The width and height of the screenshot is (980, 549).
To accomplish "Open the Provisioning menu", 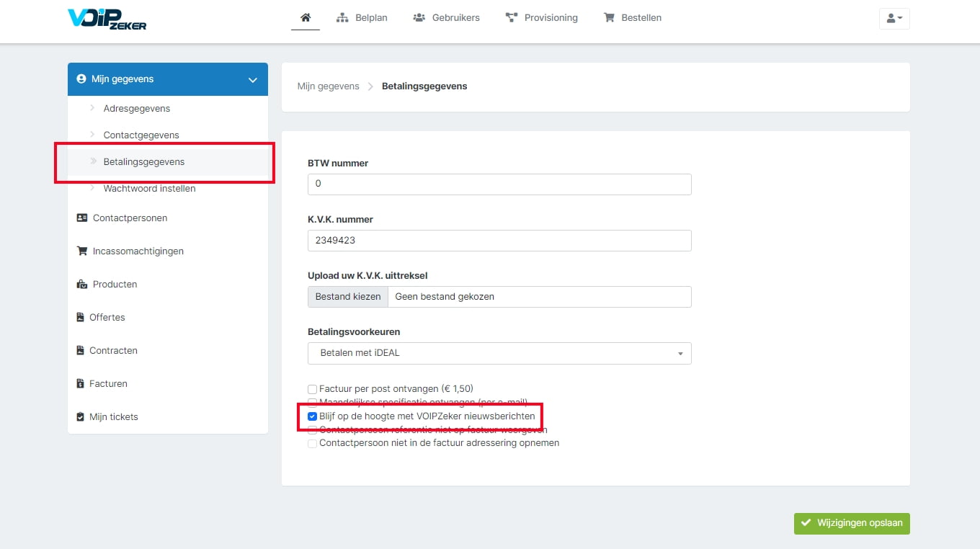I will 542,17.
